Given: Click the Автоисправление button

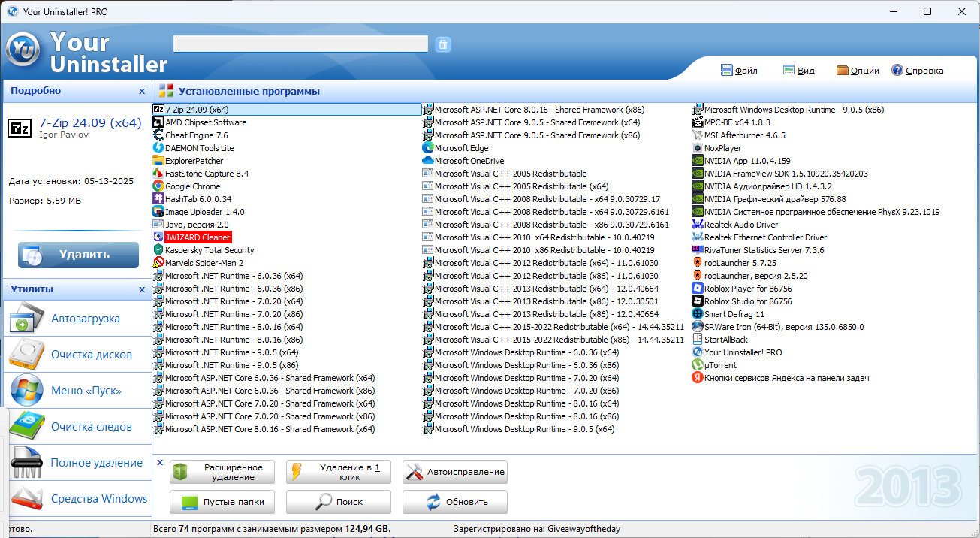Looking at the screenshot, I should [455, 472].
